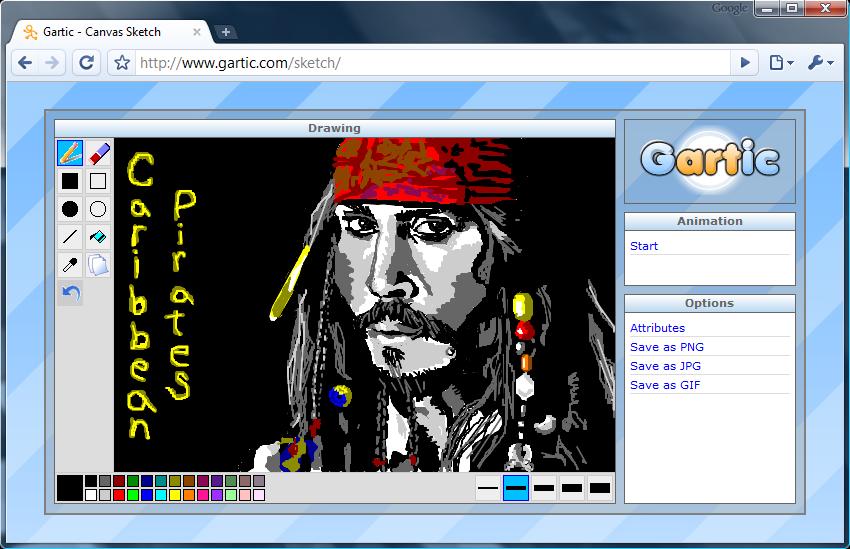Pick the hot pink swatch
This screenshot has height=549, width=850.
203,495
